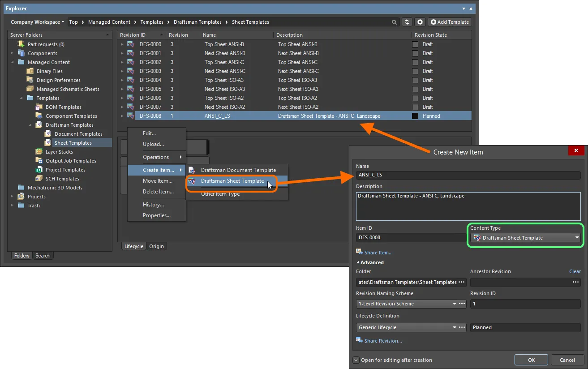Open workspace options via the gear icon
This screenshot has width=588, height=369.
click(x=420, y=21)
